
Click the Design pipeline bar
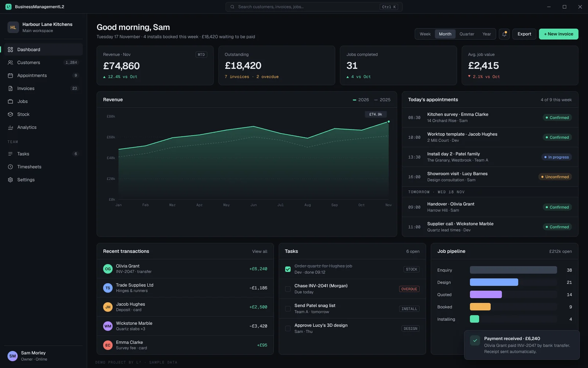tap(494, 282)
